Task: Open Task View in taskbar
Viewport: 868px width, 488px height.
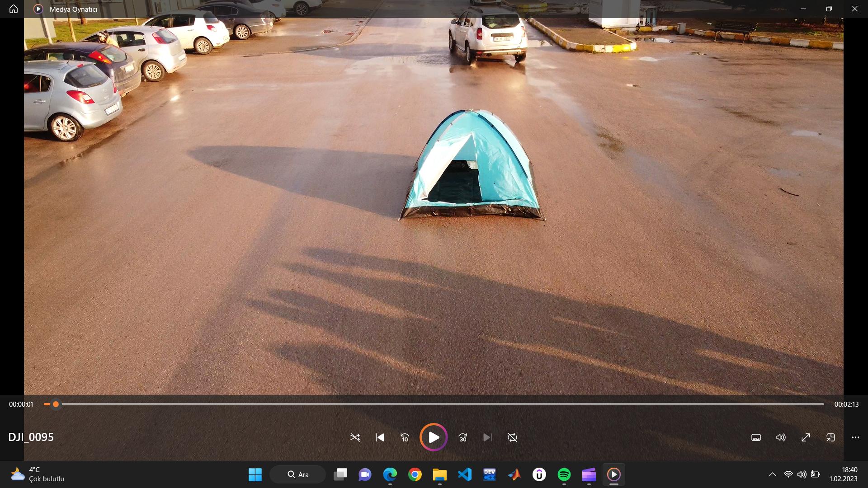Action: click(x=340, y=474)
